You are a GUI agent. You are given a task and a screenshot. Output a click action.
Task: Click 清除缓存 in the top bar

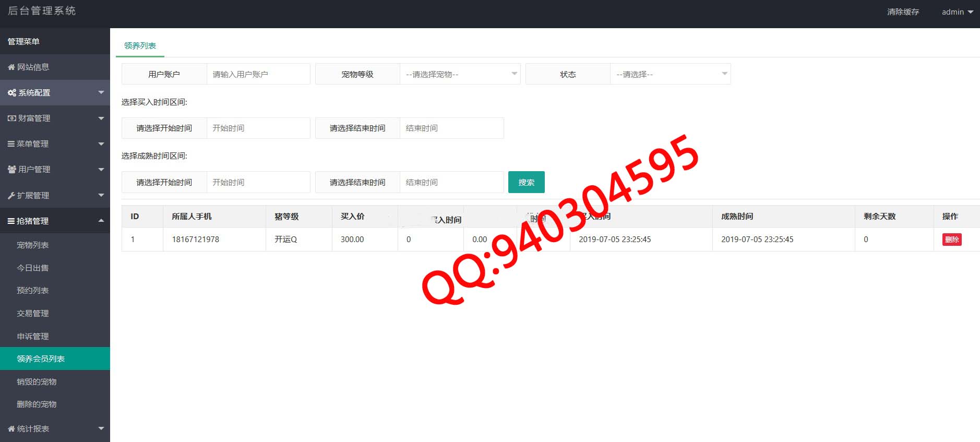pos(903,12)
